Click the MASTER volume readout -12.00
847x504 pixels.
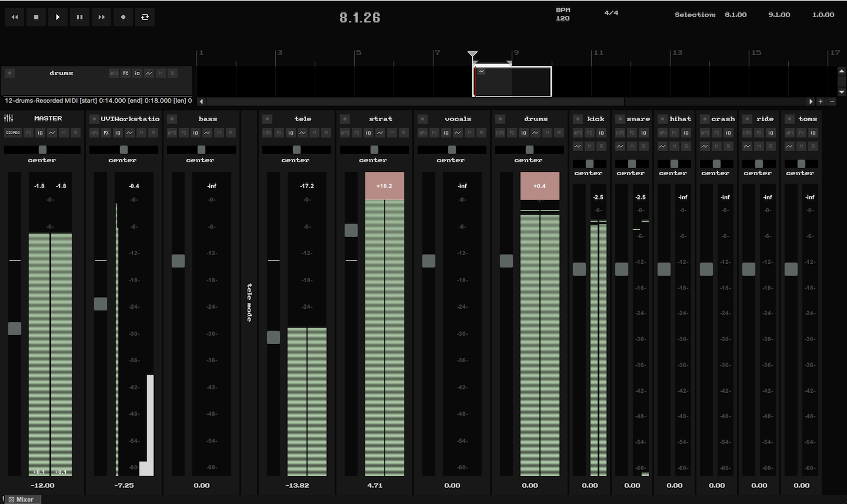point(42,486)
